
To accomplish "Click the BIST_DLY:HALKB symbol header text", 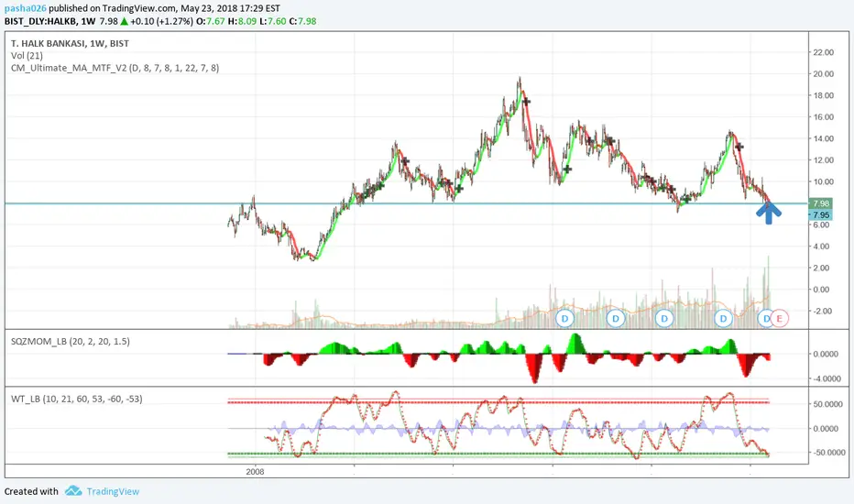I will pyautogui.click(x=41, y=21).
